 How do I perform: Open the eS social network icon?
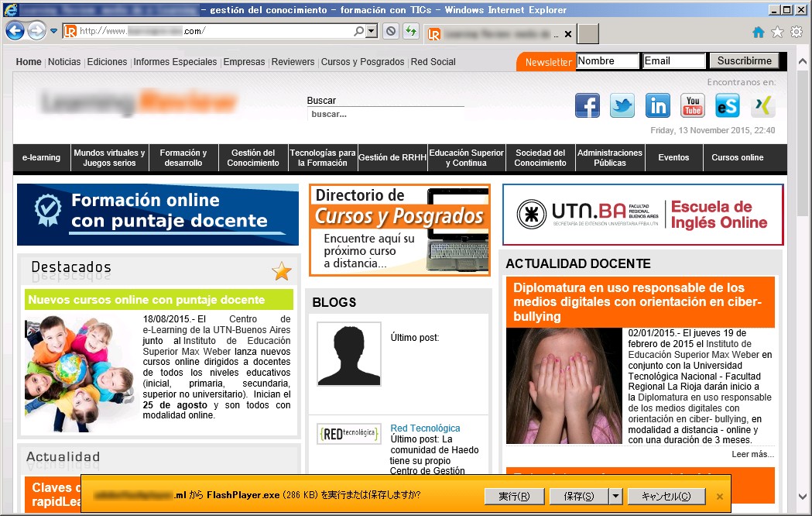click(x=728, y=105)
